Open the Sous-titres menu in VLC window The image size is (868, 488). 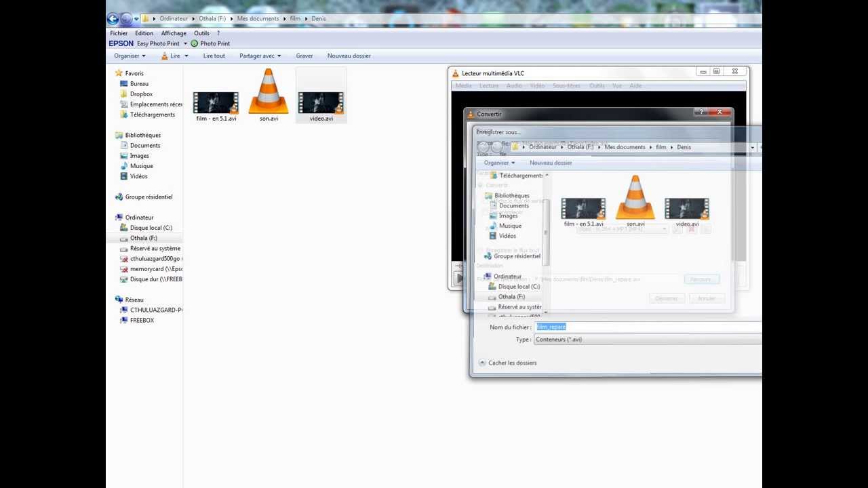566,86
